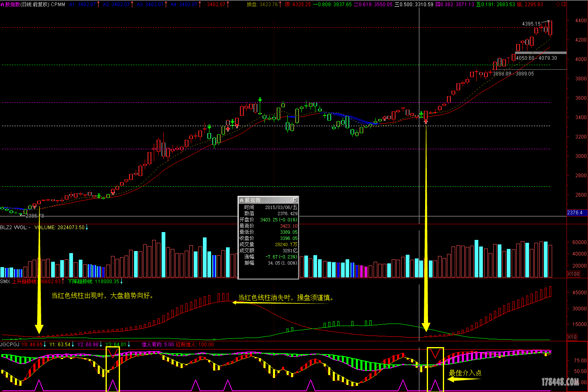The image size is (588, 392).
Task: Click the 三0.500: 3310.59 level label
Action: click(x=414, y=4)
